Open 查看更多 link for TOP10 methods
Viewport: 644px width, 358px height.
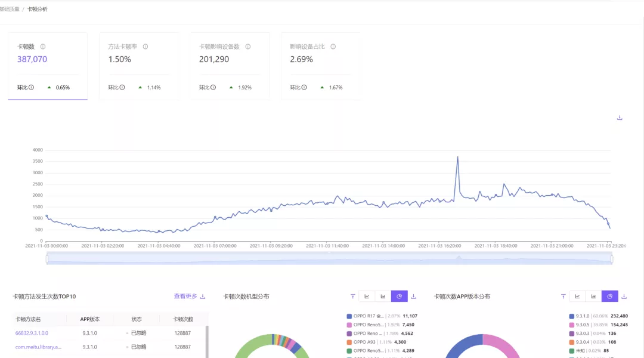185,297
